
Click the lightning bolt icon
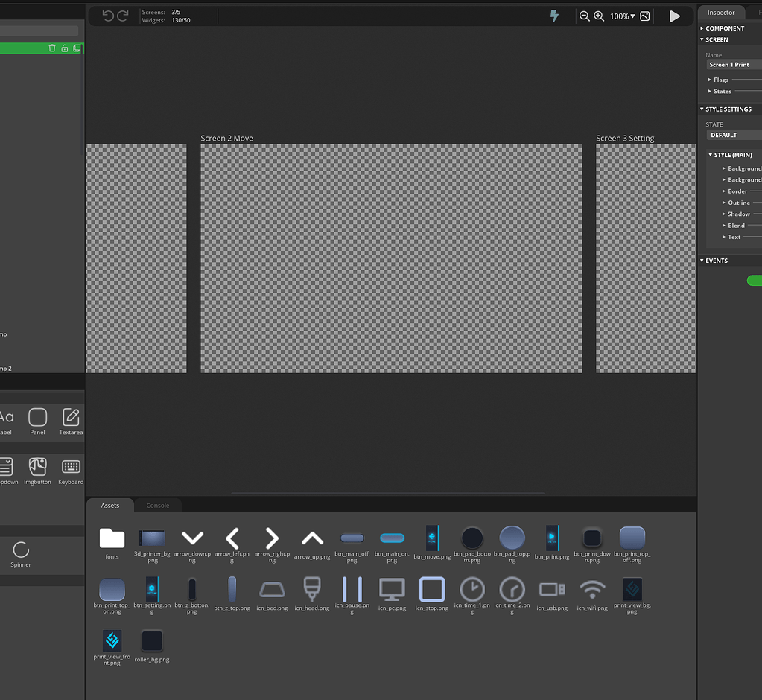tap(554, 16)
